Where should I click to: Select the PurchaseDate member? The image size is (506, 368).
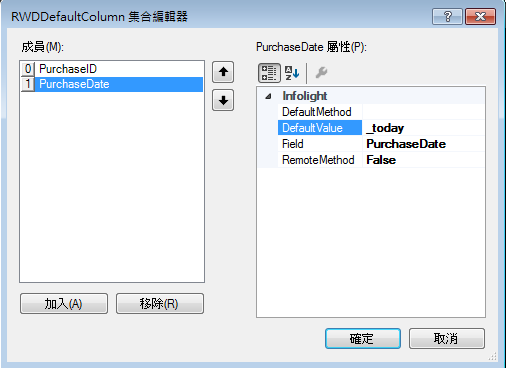click(112, 84)
